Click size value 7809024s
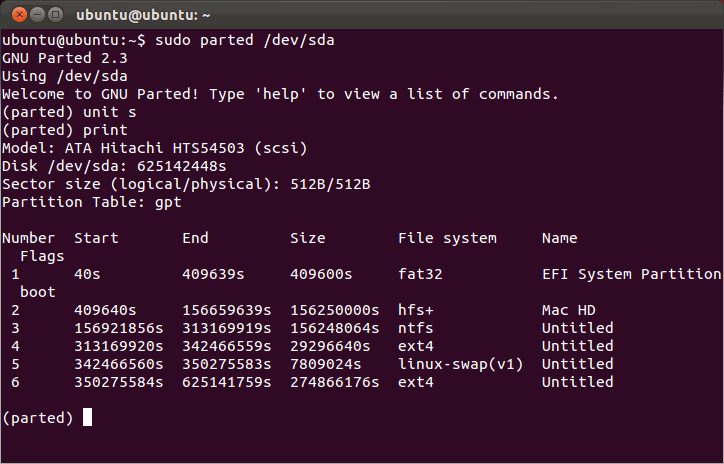Screen dimensions: 724x464 pyautogui.click(x=326, y=364)
